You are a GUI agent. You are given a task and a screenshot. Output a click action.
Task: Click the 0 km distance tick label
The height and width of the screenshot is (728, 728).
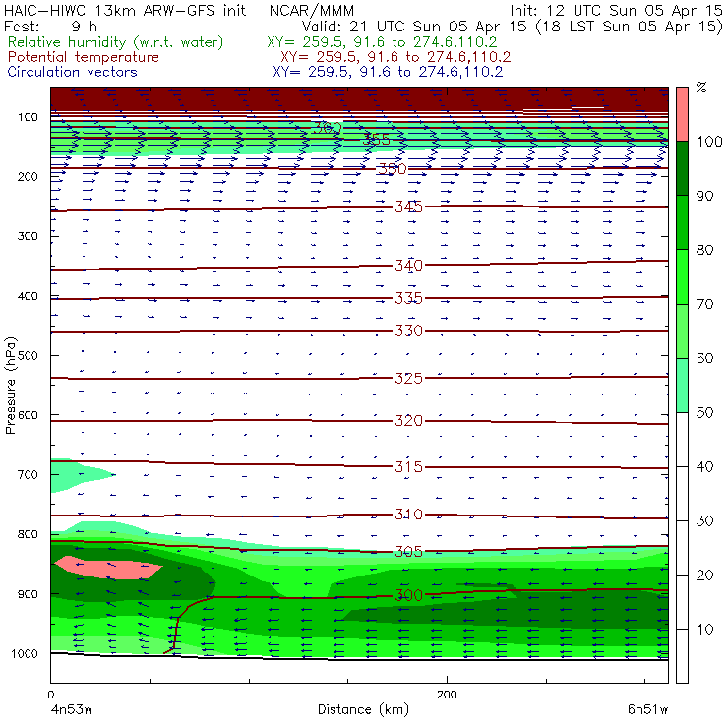[50, 695]
